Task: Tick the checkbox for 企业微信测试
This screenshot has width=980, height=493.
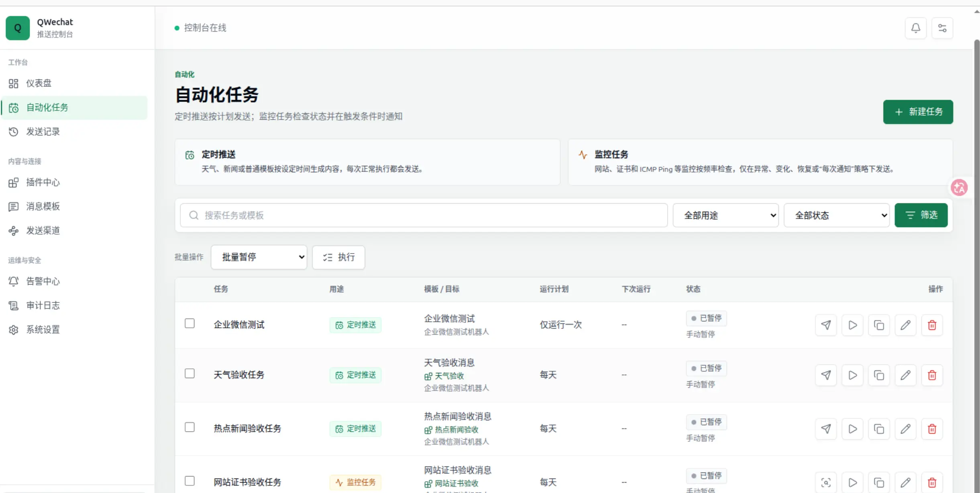Action: 189,323
